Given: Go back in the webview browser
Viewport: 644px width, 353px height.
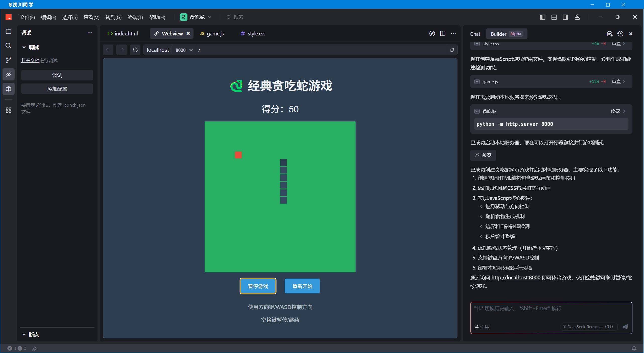Looking at the screenshot, I should tap(108, 50).
